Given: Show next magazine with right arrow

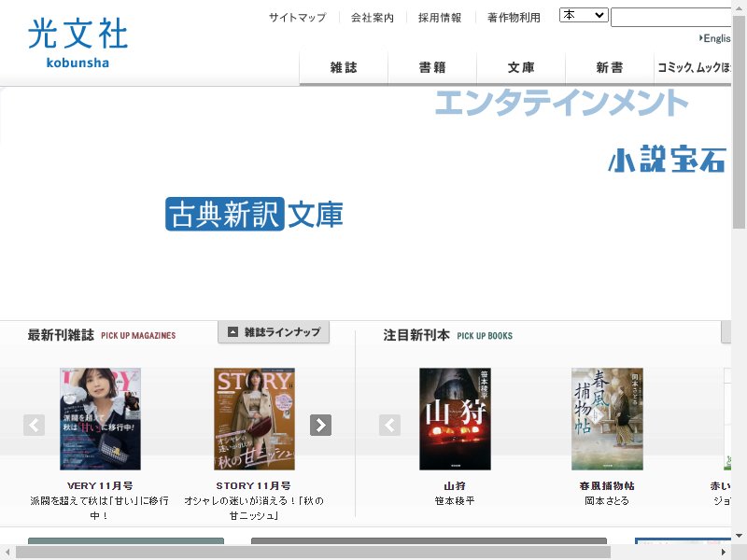Looking at the screenshot, I should [x=320, y=425].
